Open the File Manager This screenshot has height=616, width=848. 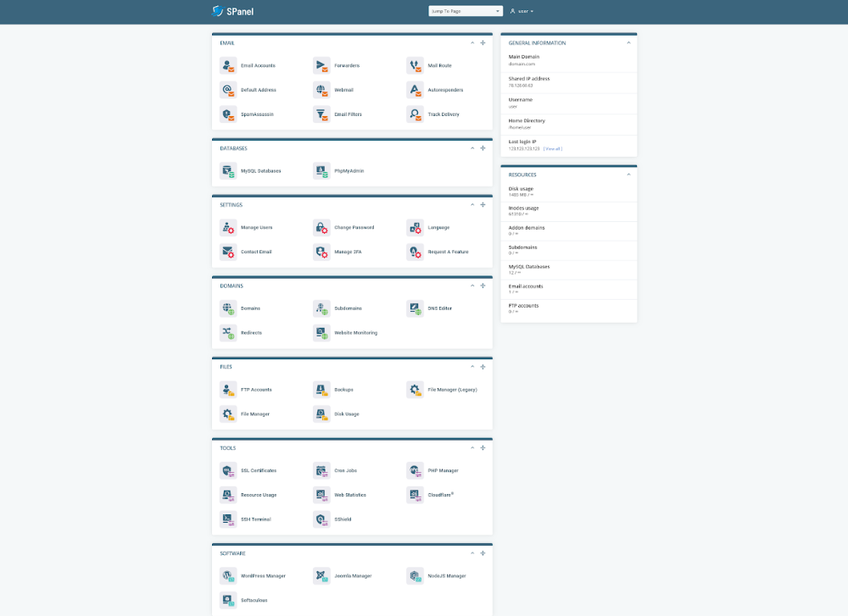(x=254, y=413)
